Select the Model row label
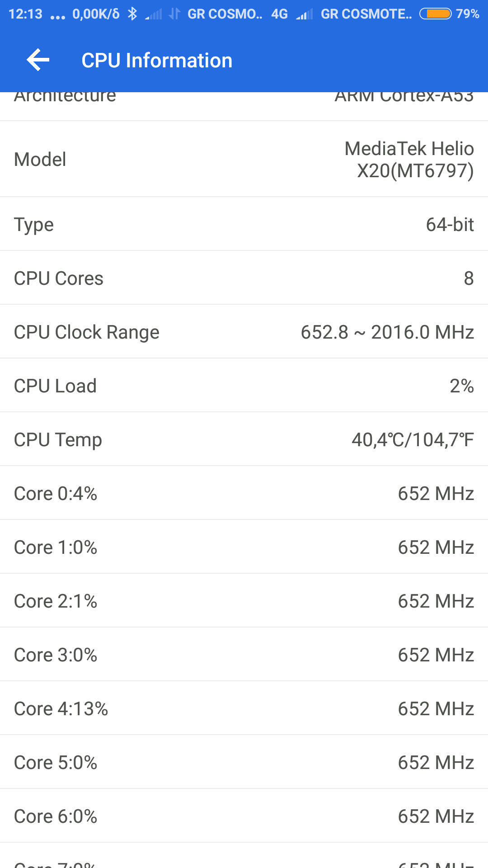This screenshot has width=488, height=868. tap(40, 160)
